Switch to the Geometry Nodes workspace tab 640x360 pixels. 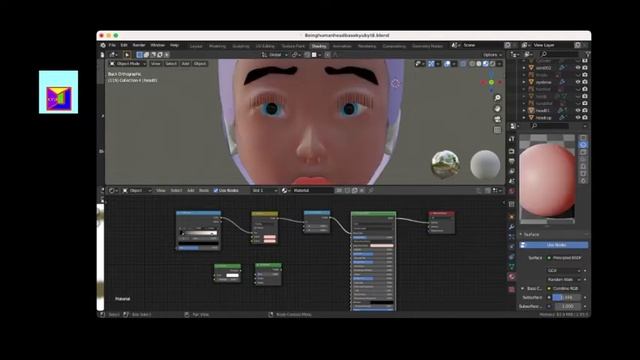tap(427, 46)
